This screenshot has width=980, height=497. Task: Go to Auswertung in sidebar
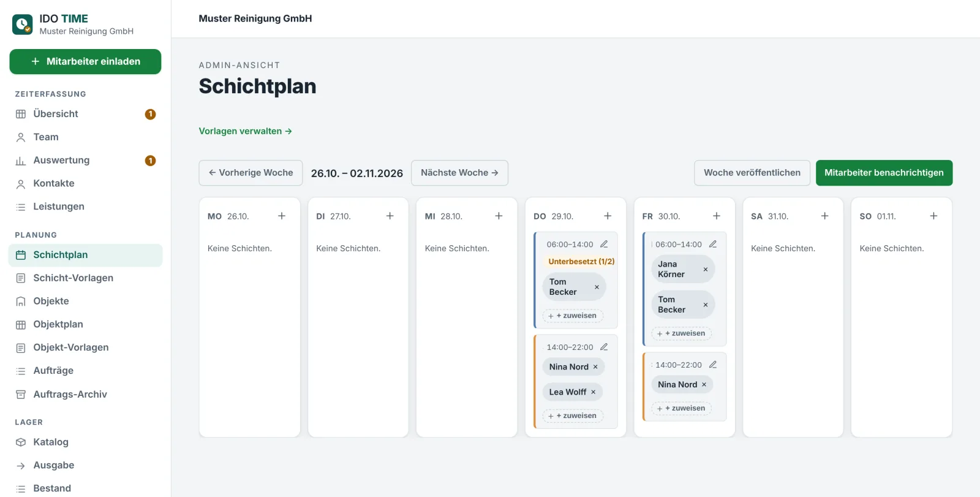pos(85,161)
